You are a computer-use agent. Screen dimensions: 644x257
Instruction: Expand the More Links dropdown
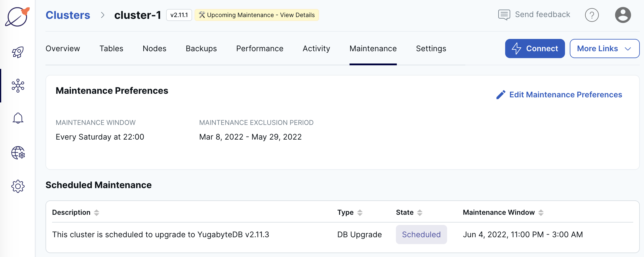[x=604, y=49]
